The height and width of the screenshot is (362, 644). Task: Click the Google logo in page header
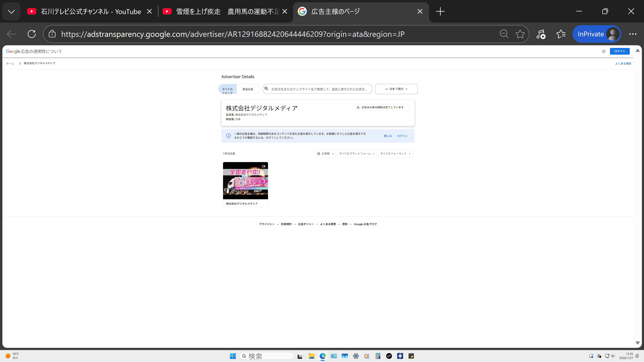[13, 51]
